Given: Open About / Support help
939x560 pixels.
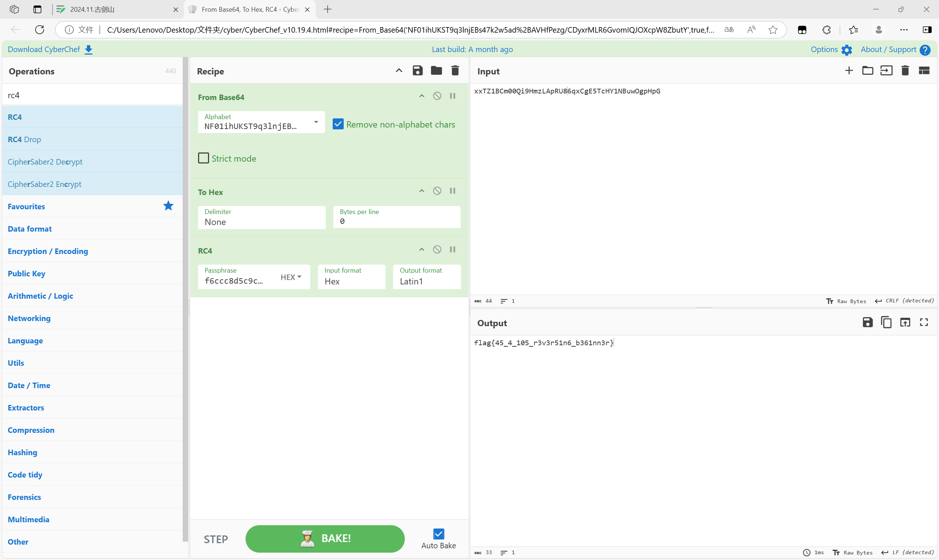Looking at the screenshot, I should (895, 49).
